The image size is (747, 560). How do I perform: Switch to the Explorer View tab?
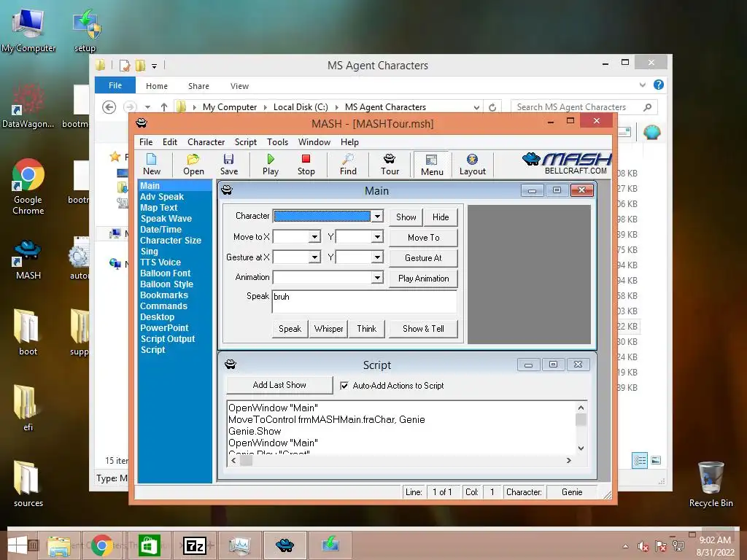click(239, 86)
